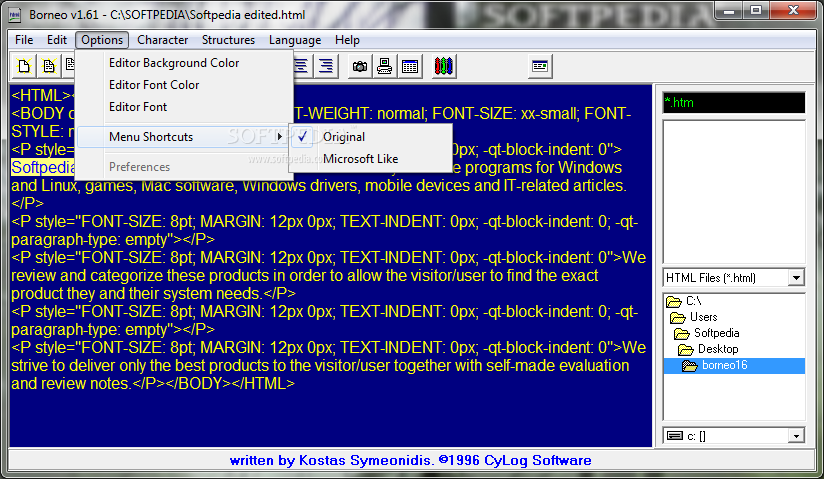Select the C:\ folder in tree
This screenshot has height=479, width=824.
coord(684,301)
